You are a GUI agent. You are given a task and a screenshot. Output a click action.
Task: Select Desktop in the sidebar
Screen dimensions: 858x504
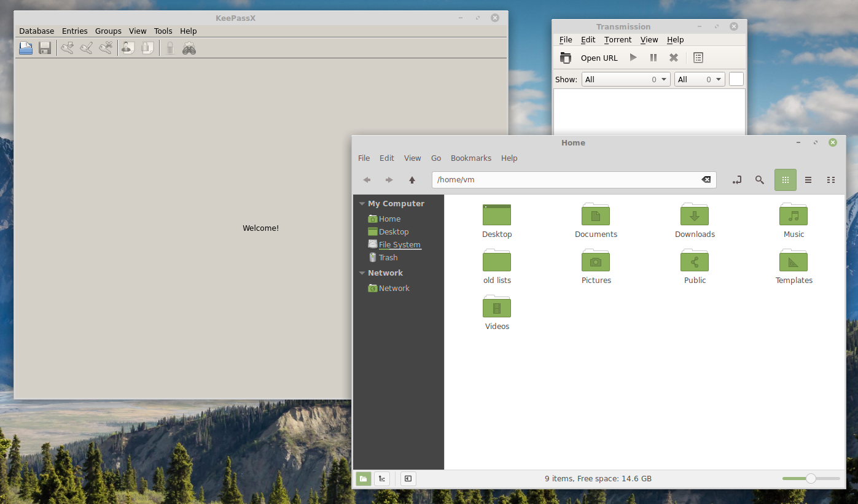(x=394, y=232)
